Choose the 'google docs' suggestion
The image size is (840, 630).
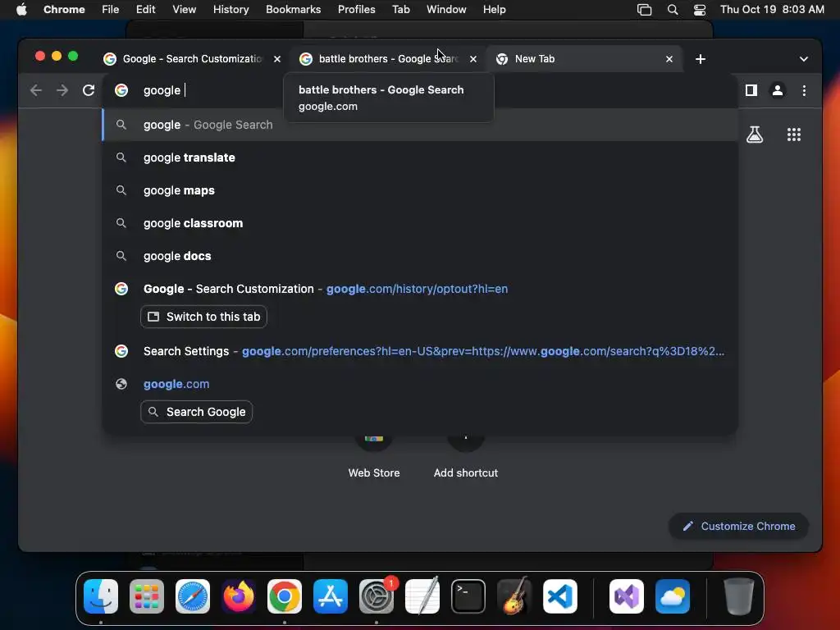420,256
